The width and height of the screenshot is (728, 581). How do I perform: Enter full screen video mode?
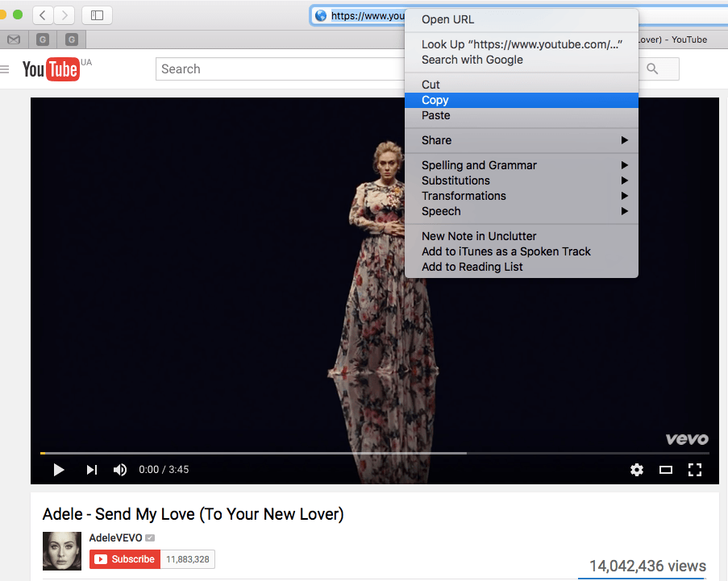coord(695,470)
